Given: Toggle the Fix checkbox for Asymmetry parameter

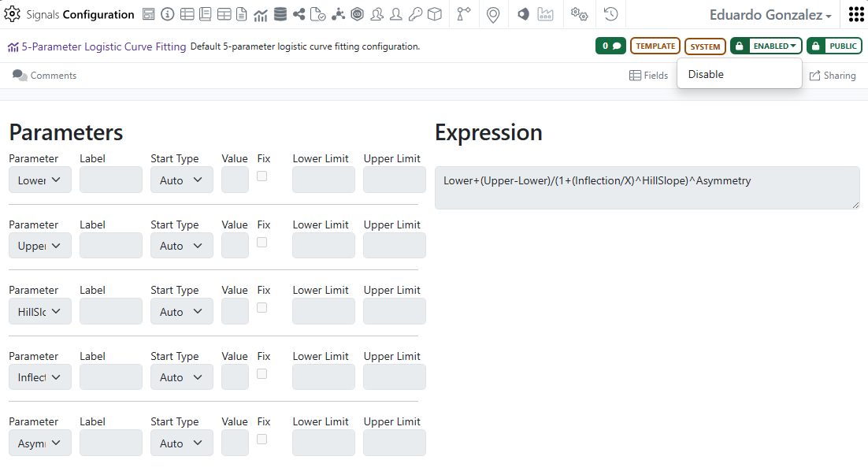Looking at the screenshot, I should 262,439.
